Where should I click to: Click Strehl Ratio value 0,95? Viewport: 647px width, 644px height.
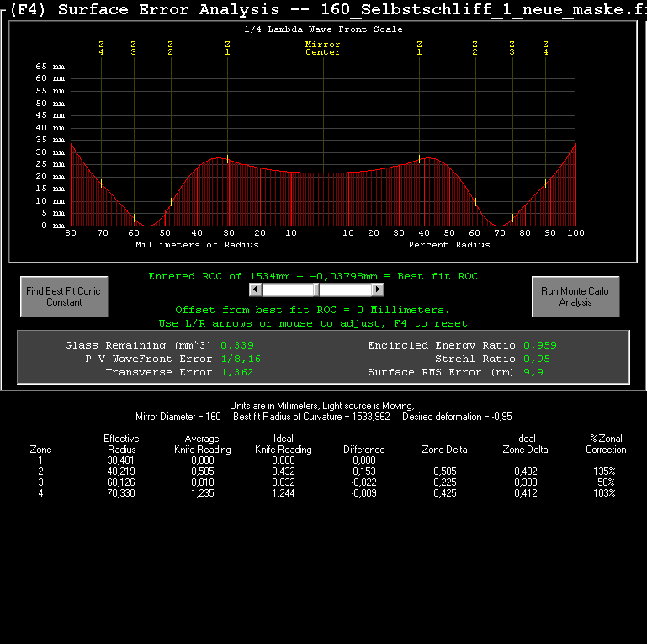click(x=537, y=359)
